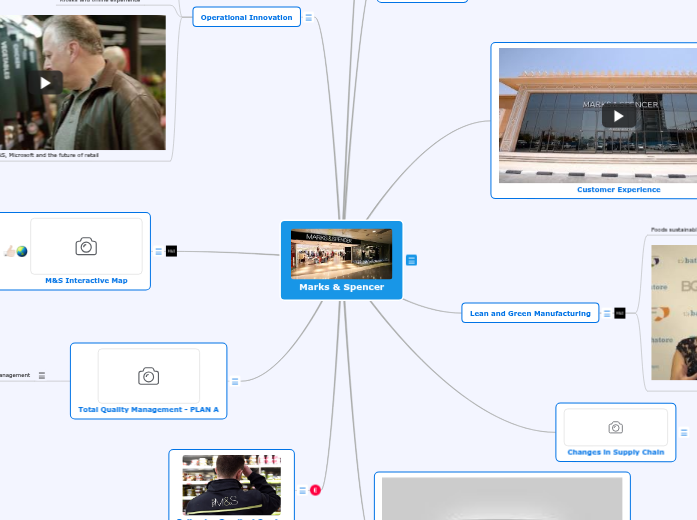This screenshot has height=520, width=697.
Task: Open notes icon beside Operational Innovation
Action: (308, 17)
